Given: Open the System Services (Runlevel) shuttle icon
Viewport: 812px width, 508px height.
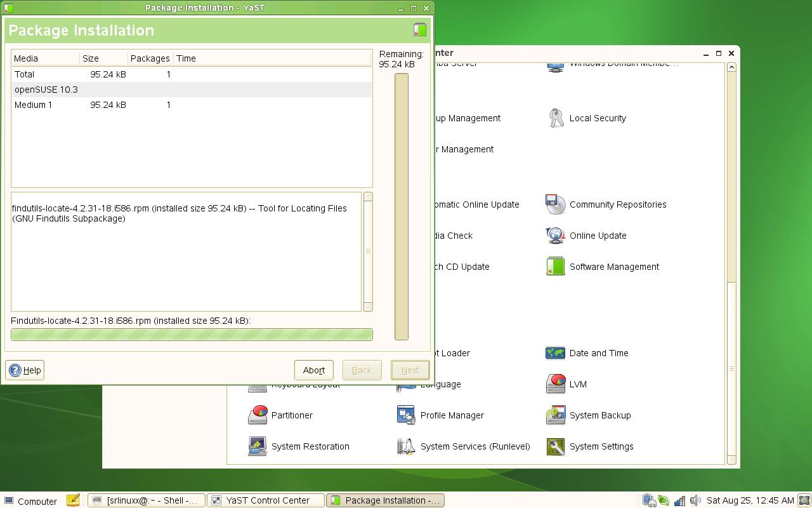Looking at the screenshot, I should click(x=407, y=446).
